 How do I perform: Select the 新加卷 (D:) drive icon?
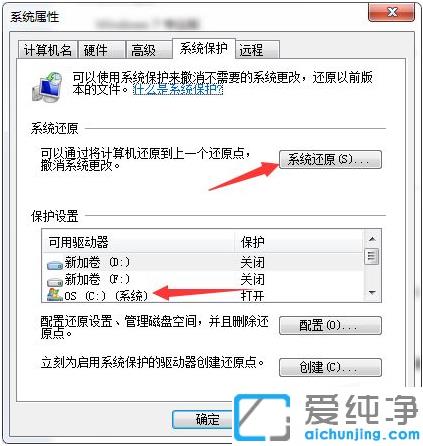[x=55, y=265]
